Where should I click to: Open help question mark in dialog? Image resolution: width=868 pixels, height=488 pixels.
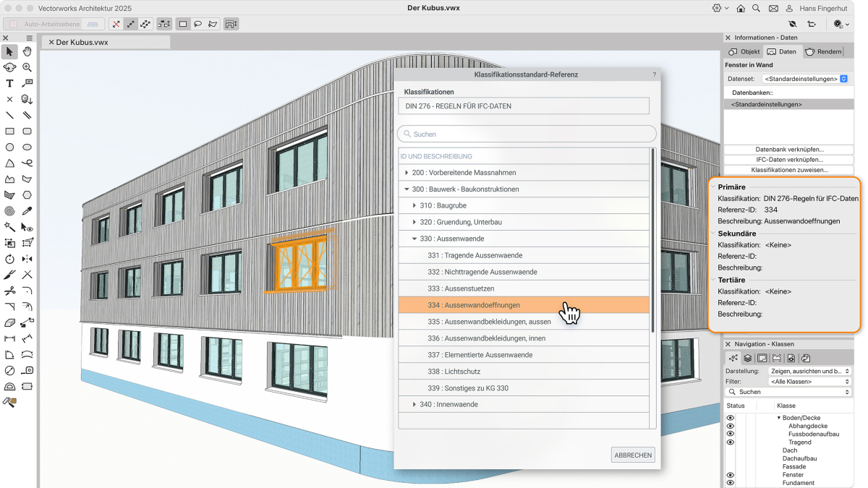pyautogui.click(x=654, y=74)
